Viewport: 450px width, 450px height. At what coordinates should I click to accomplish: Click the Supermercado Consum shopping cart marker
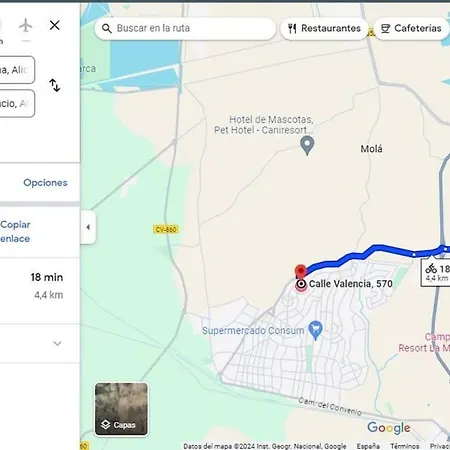[x=315, y=330]
